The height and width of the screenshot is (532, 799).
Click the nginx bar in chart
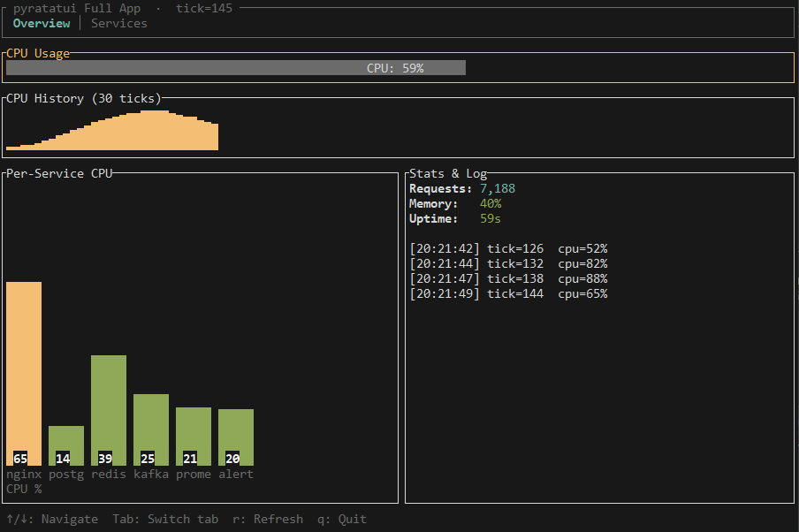pyautogui.click(x=24, y=373)
